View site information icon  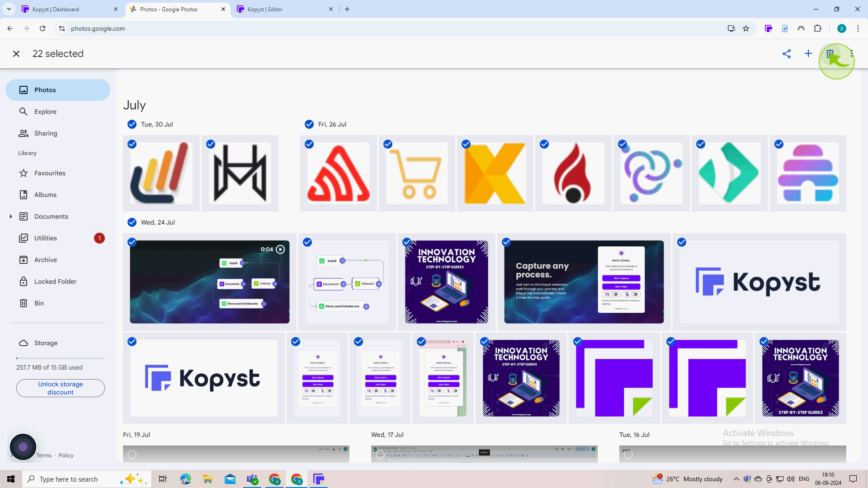pyautogui.click(x=62, y=28)
